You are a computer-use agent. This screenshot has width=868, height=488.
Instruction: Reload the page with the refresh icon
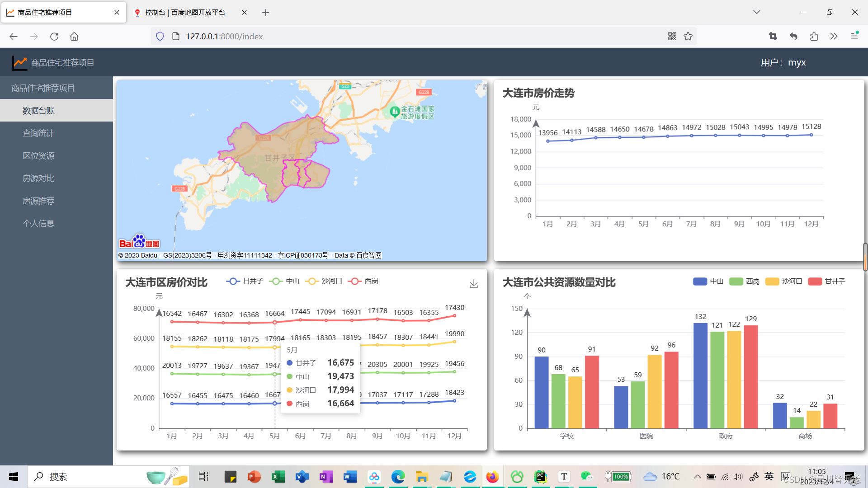click(54, 37)
